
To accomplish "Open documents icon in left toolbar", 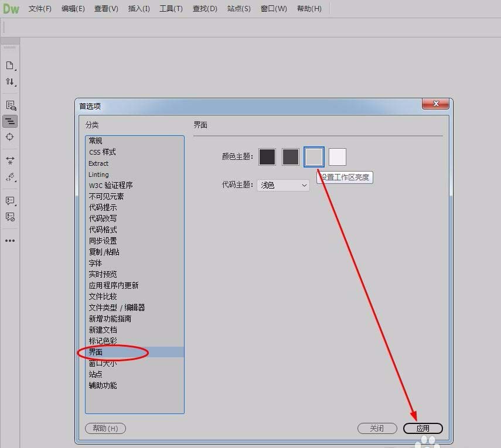I will click(10, 66).
